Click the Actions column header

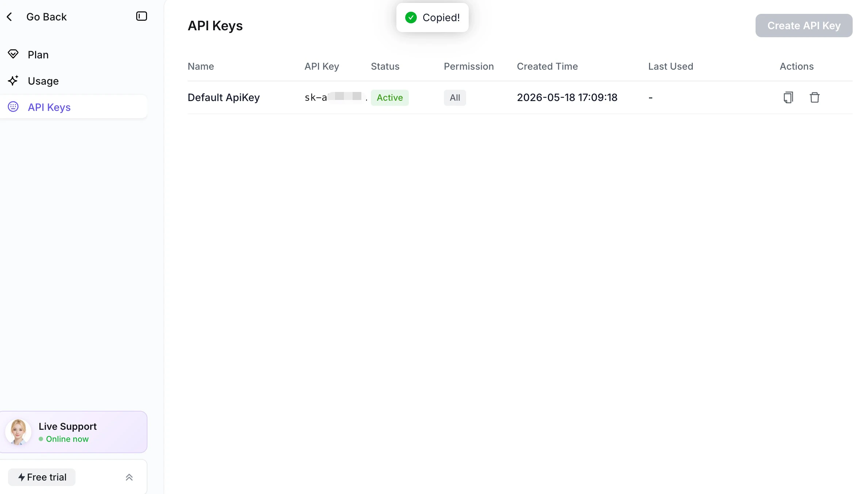pyautogui.click(x=796, y=66)
